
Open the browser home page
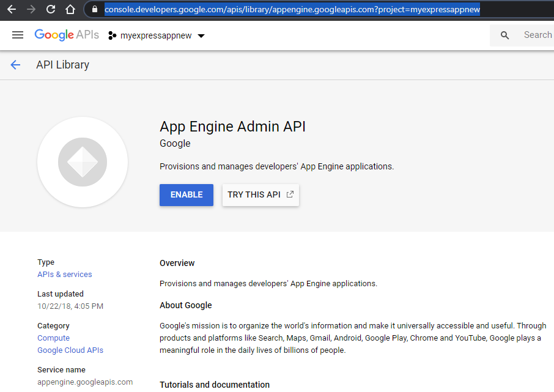tap(70, 9)
